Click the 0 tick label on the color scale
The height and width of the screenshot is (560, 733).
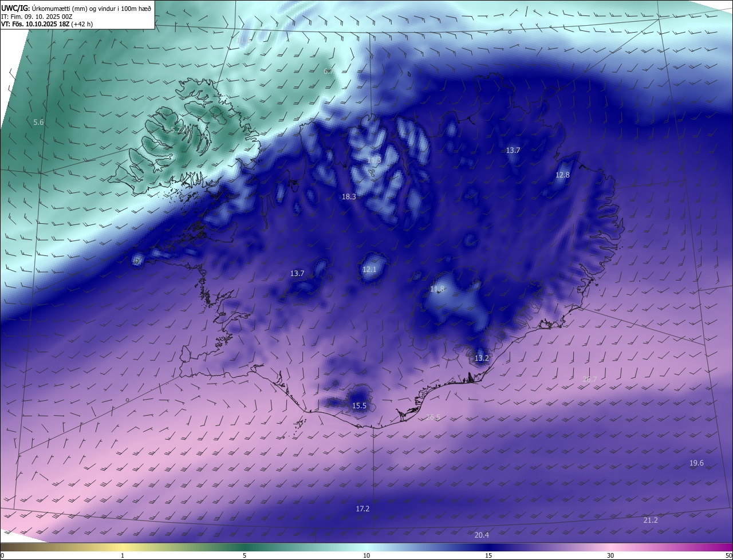coord(2,555)
